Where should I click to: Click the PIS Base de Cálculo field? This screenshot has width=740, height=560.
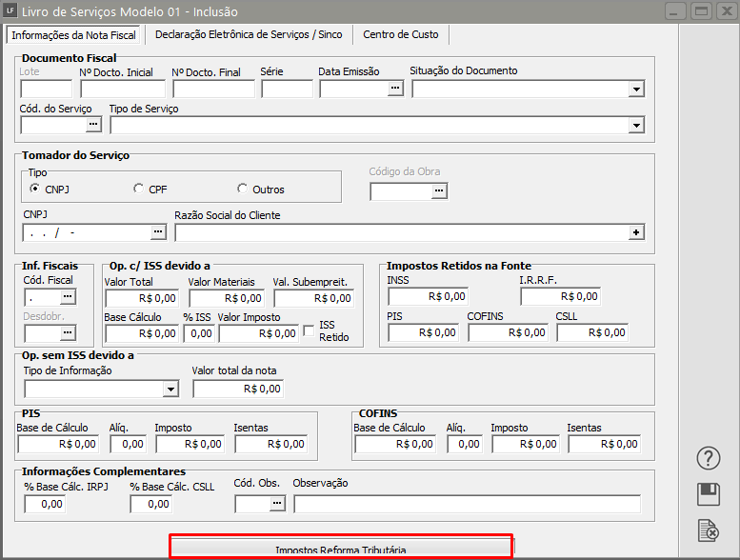pos(58,444)
